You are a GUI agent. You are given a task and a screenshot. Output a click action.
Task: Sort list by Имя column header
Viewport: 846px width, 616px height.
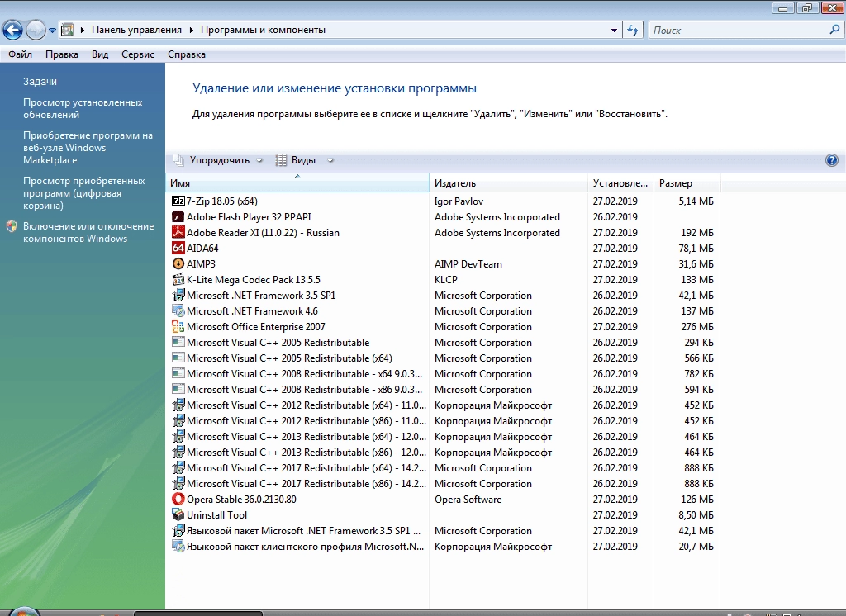[297, 182]
